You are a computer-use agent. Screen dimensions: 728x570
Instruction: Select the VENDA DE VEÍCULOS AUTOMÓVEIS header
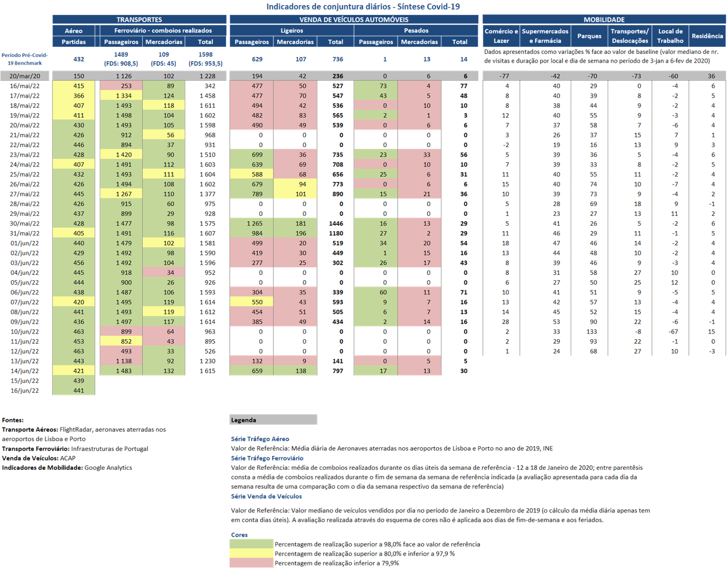tap(354, 20)
